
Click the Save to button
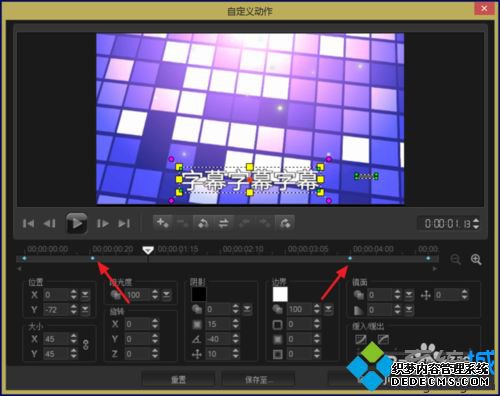click(259, 380)
